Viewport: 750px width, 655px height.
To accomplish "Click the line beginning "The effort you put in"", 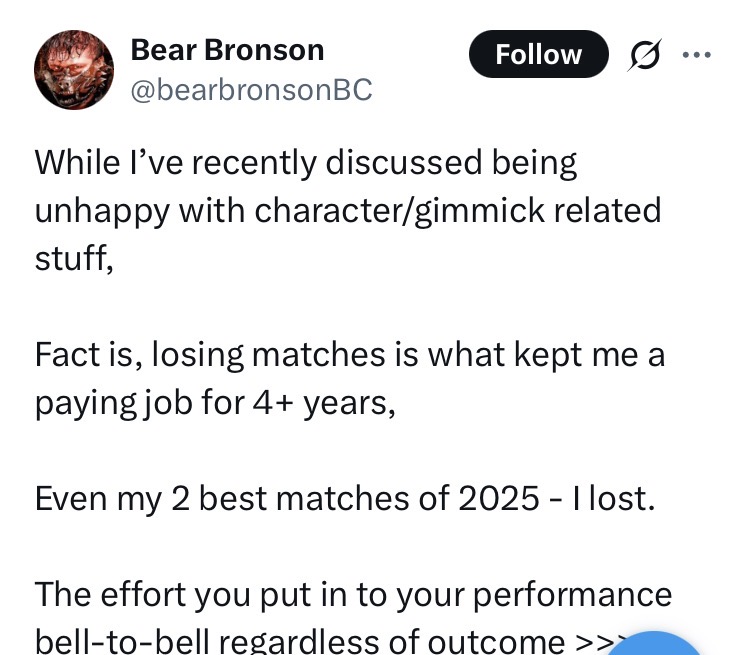I will pyautogui.click(x=353, y=594).
